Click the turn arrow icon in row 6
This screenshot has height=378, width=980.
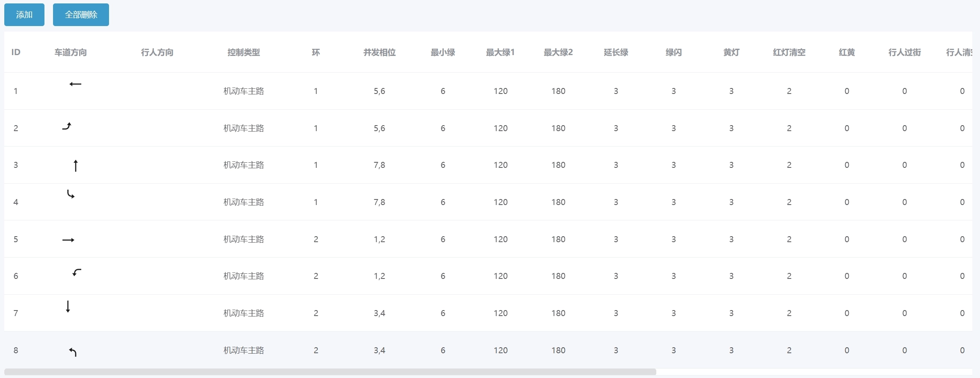(77, 272)
